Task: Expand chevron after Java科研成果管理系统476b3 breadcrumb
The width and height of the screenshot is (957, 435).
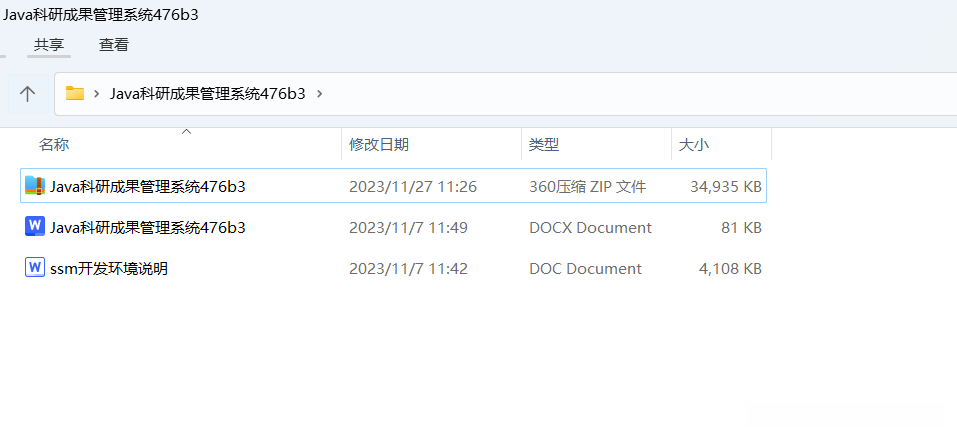Action: pos(319,94)
